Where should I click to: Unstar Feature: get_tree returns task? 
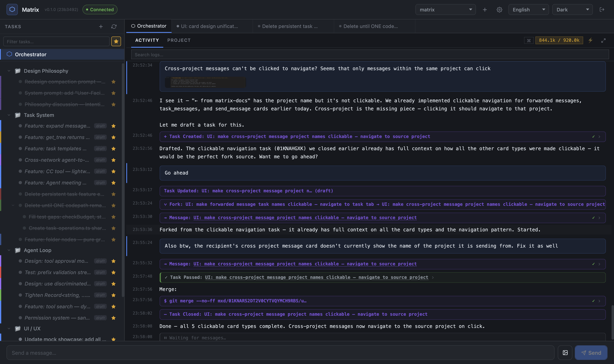(113, 137)
